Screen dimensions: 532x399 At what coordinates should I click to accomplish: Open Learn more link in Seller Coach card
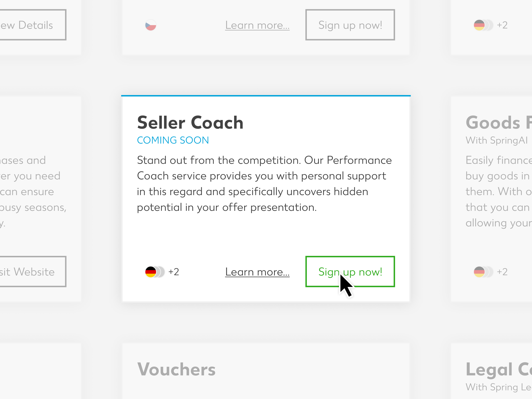pos(257,272)
